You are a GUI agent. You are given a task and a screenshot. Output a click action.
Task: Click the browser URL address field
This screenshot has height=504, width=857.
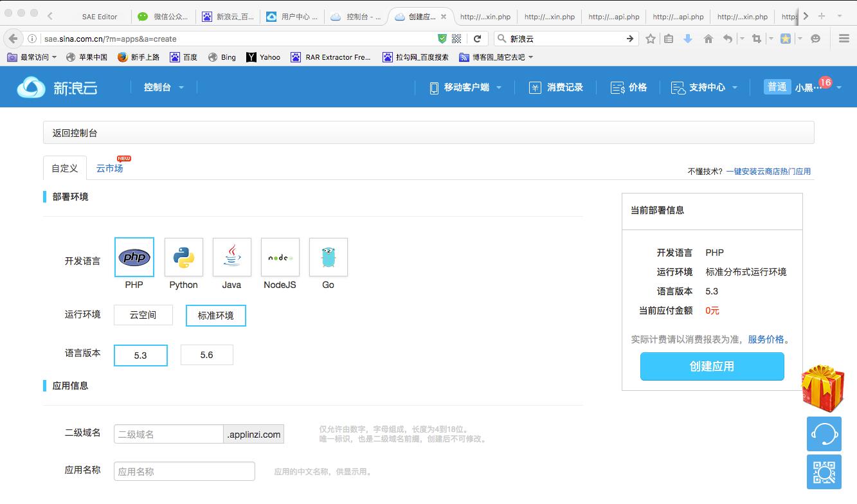(238, 39)
